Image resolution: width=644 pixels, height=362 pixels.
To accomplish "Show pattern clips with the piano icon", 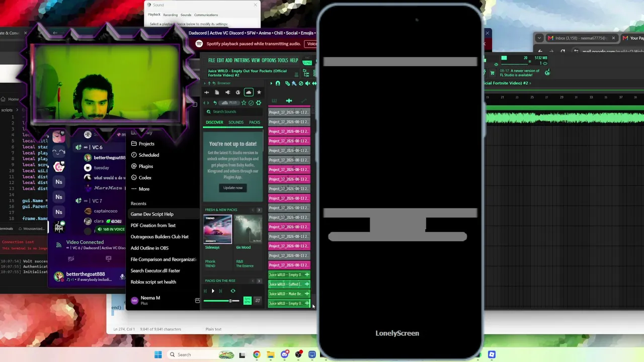I will [x=274, y=101].
